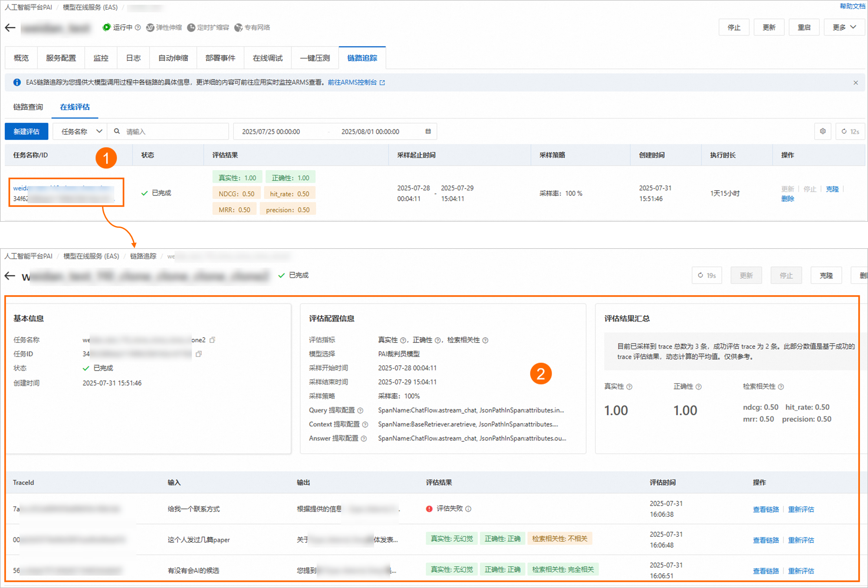Select the 自动伸缩 tab

tap(173, 58)
